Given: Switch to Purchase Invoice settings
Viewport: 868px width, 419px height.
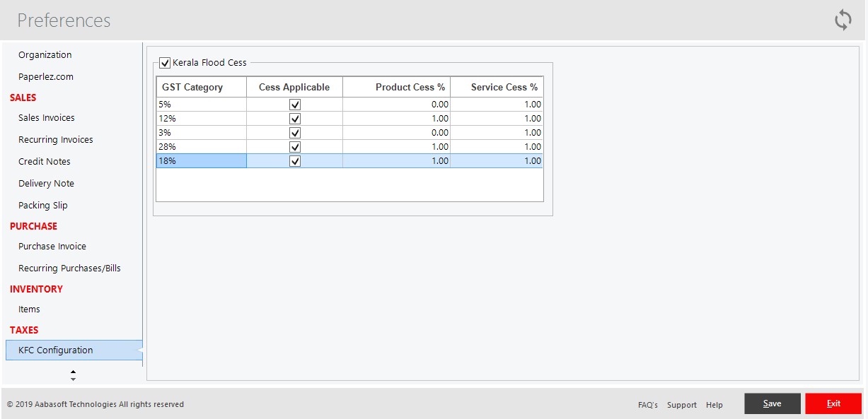Looking at the screenshot, I should pyautogui.click(x=52, y=246).
